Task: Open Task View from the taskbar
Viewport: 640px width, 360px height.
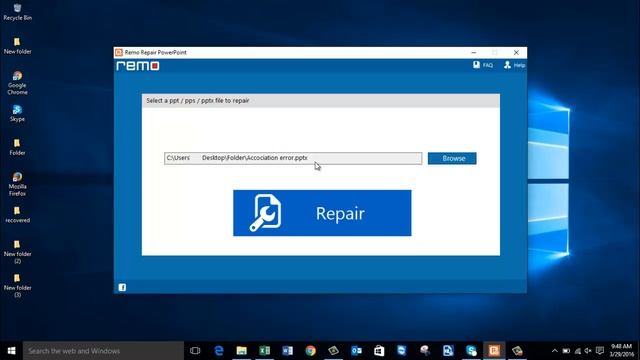Action: (195, 351)
